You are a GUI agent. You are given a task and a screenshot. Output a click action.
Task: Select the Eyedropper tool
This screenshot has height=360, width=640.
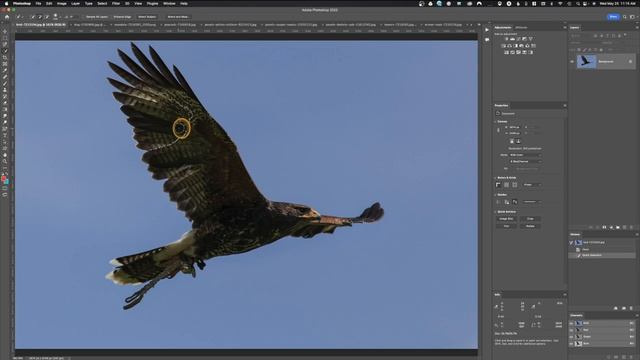[x=5, y=71]
